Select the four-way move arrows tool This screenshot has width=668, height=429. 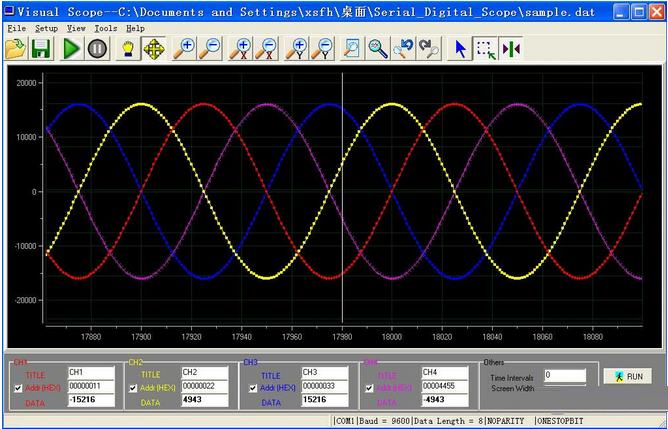point(154,48)
